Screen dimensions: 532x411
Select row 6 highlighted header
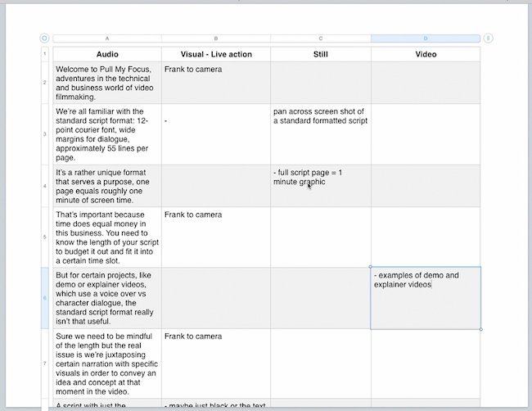click(x=45, y=298)
